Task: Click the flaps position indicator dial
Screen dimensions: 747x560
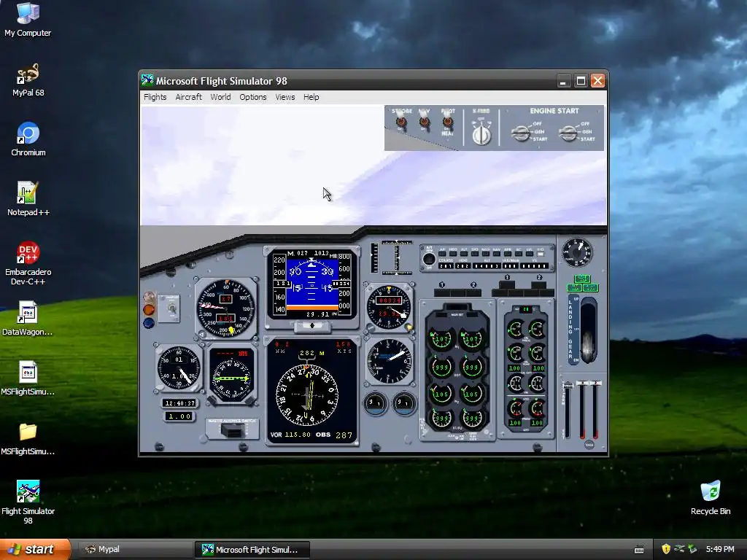Action: [577, 252]
